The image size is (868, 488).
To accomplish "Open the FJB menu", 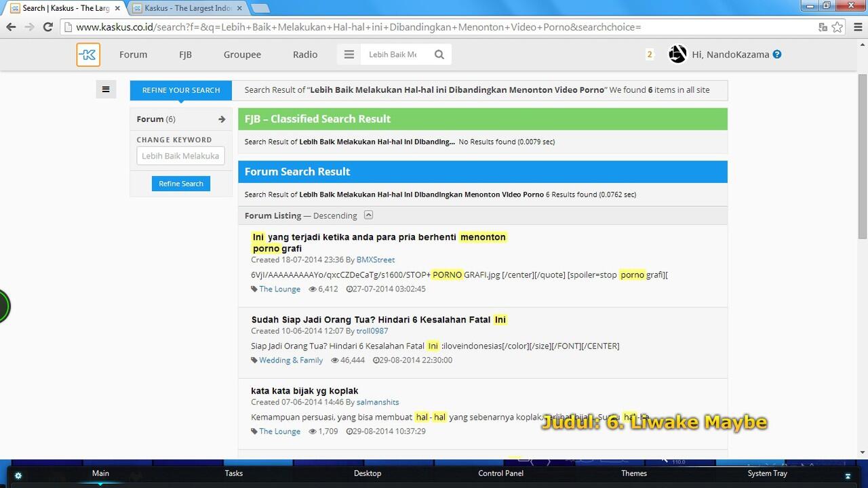I will point(185,54).
